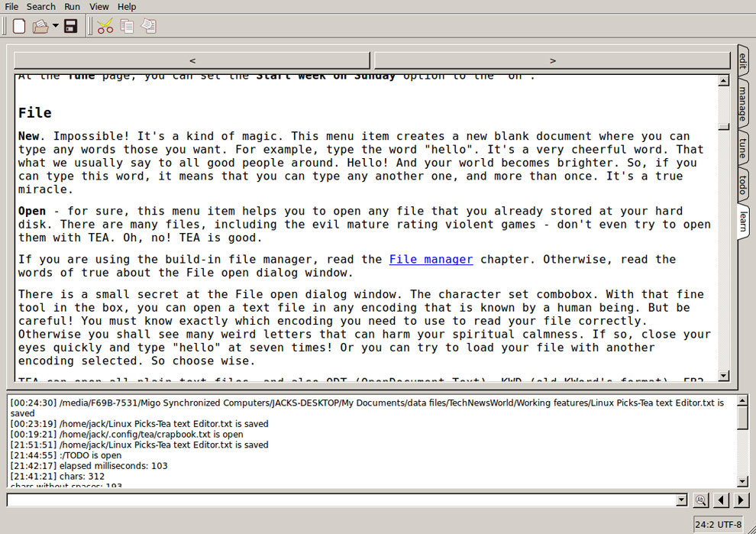
Task: Click the manual's scroll up arrow
Action: coord(723,80)
